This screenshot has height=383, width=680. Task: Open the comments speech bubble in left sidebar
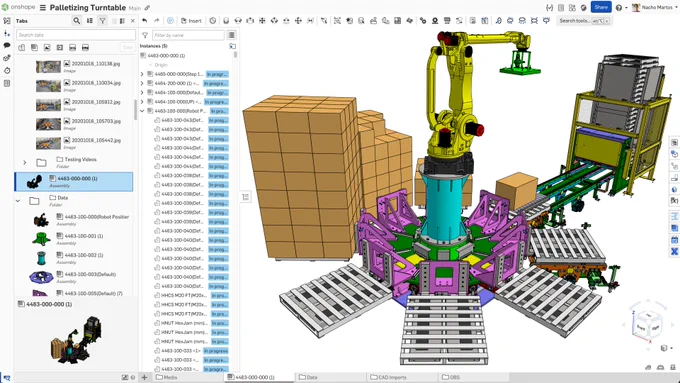(x=7, y=45)
